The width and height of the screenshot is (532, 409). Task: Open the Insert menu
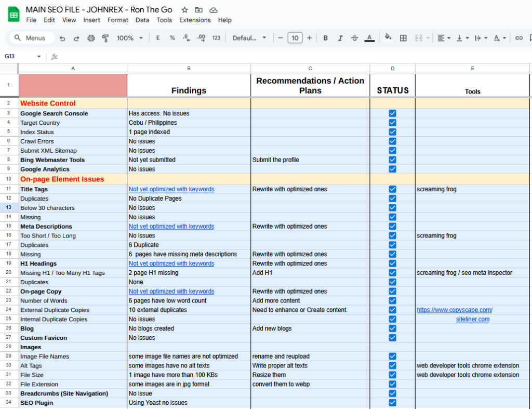91,20
